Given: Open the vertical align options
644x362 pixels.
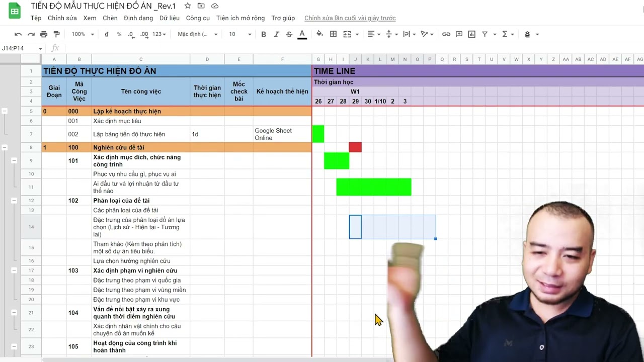Looking at the screenshot, I should (x=391, y=34).
